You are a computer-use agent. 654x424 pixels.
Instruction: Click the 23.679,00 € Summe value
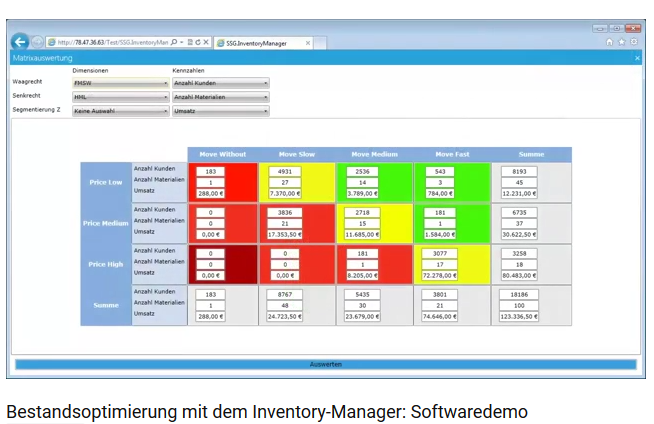coord(362,316)
